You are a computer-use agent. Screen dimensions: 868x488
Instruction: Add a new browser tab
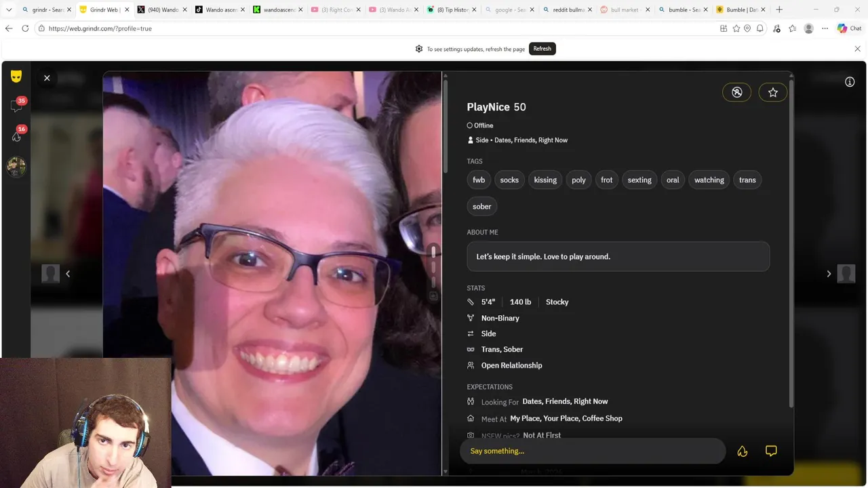(779, 9)
